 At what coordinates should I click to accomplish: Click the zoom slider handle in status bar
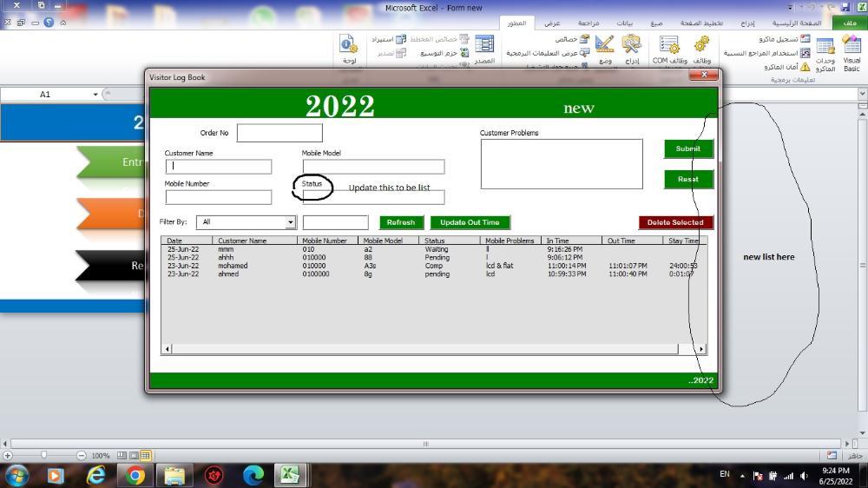click(x=43, y=455)
